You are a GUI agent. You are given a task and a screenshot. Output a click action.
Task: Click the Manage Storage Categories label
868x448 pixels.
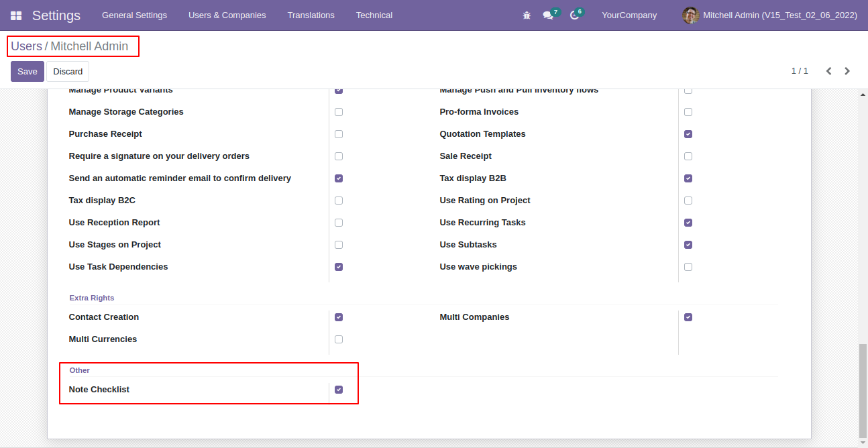coord(126,112)
